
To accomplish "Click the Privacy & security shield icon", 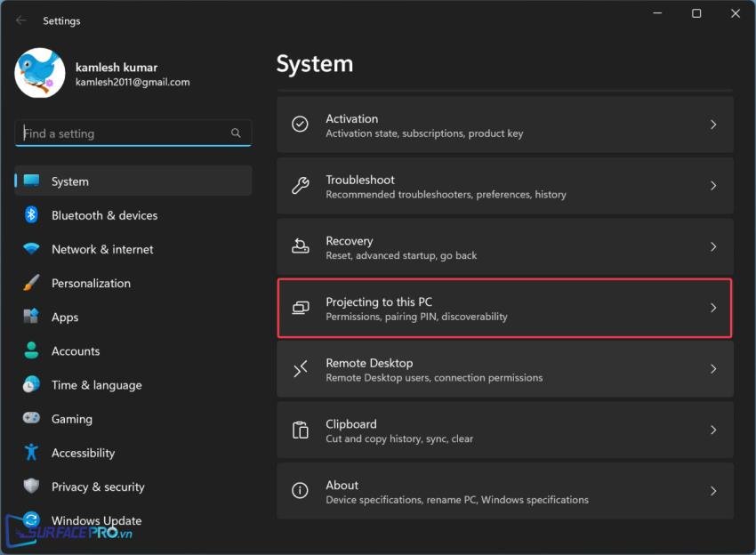I will tap(31, 487).
